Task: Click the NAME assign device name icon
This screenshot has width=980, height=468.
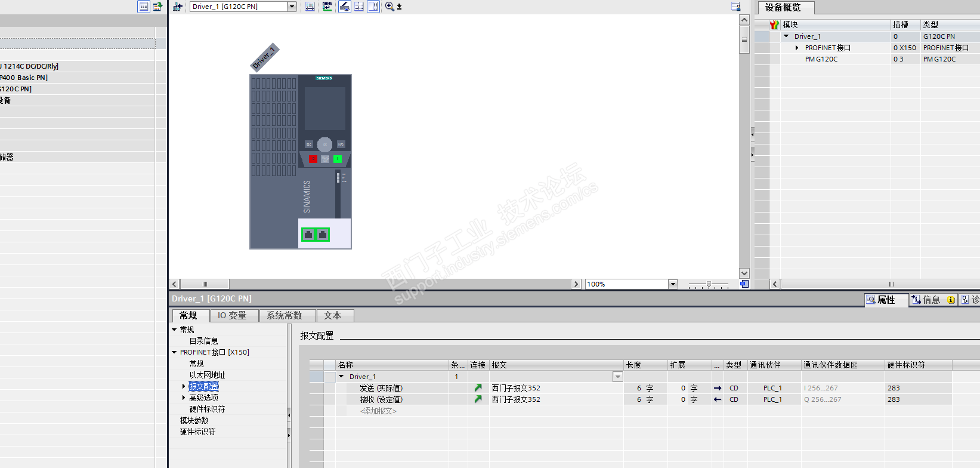Action: pyautogui.click(x=327, y=7)
